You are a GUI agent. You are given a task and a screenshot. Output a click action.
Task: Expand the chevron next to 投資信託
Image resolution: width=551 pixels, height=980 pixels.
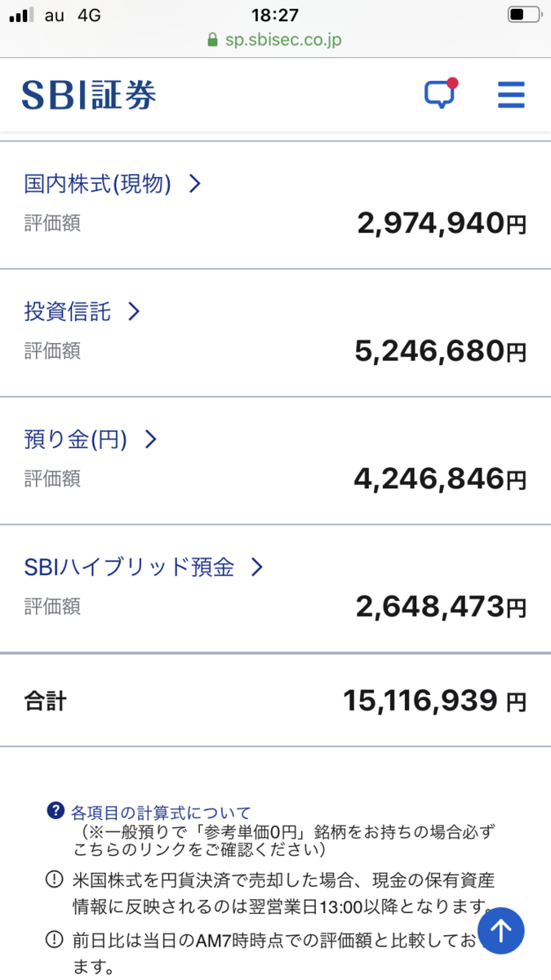click(134, 311)
